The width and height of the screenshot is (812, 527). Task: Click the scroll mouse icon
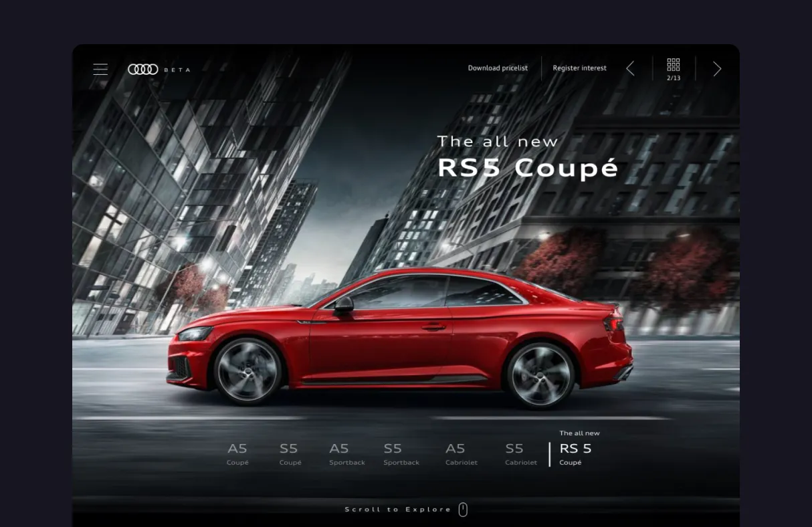click(x=463, y=510)
